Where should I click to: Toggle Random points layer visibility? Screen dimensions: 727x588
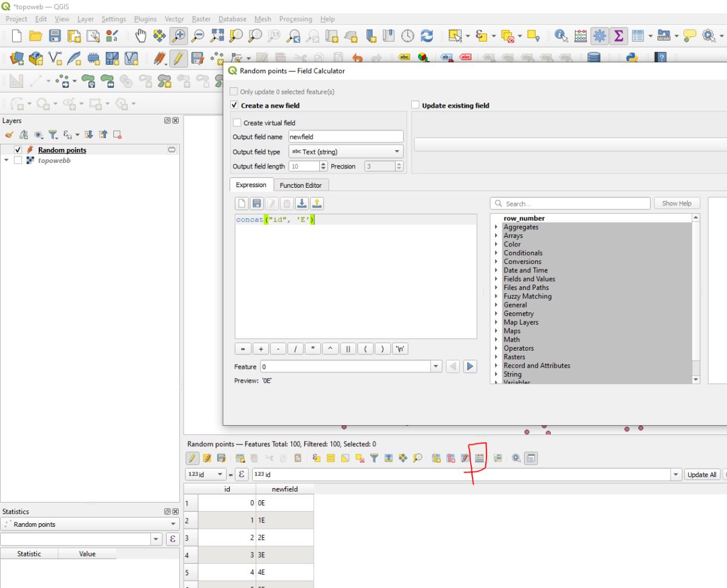(x=18, y=150)
